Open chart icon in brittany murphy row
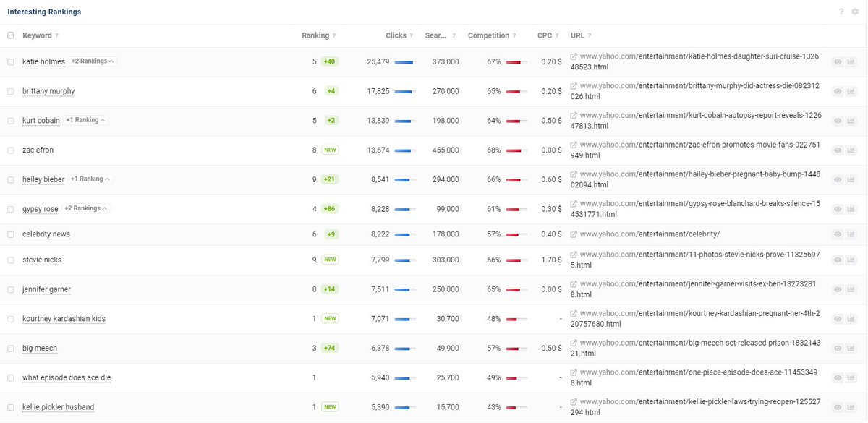The height and width of the screenshot is (423, 868). 851,92
